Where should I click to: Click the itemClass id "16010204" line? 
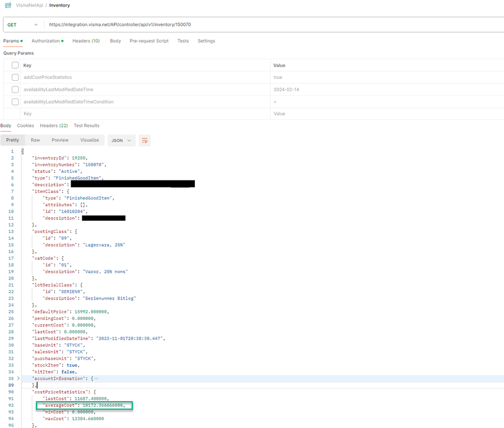[65, 211]
